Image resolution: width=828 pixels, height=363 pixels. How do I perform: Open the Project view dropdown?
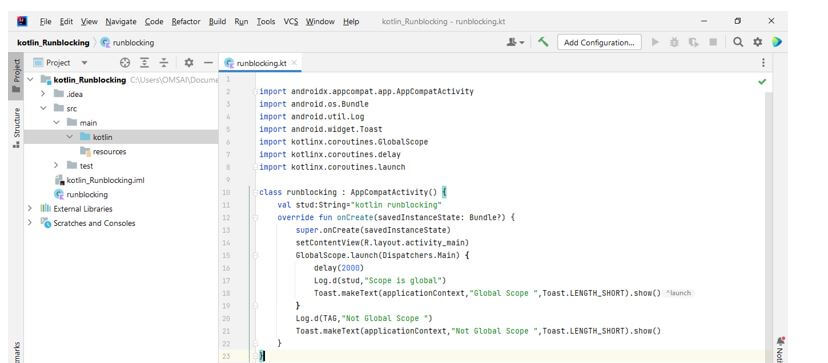click(60, 63)
